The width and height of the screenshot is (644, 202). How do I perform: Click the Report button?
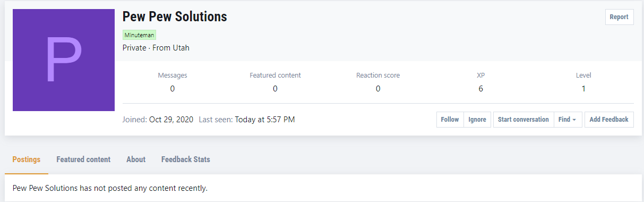(x=619, y=17)
